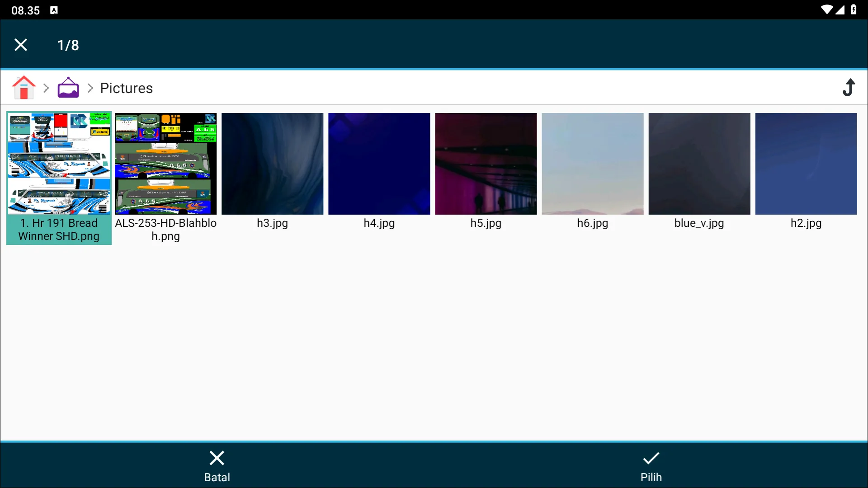Open the purple storage box icon

coord(68,88)
